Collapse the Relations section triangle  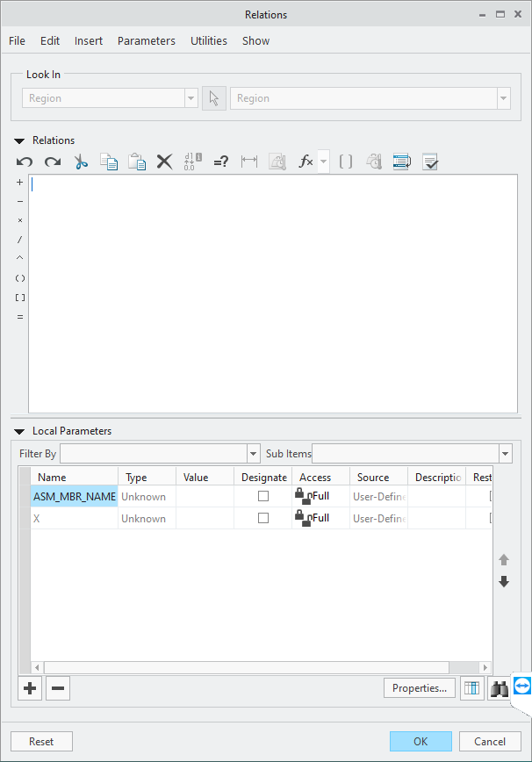[x=19, y=140]
